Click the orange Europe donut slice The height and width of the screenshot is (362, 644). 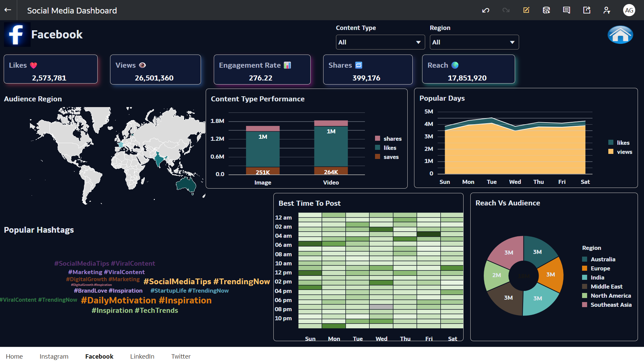click(551, 274)
